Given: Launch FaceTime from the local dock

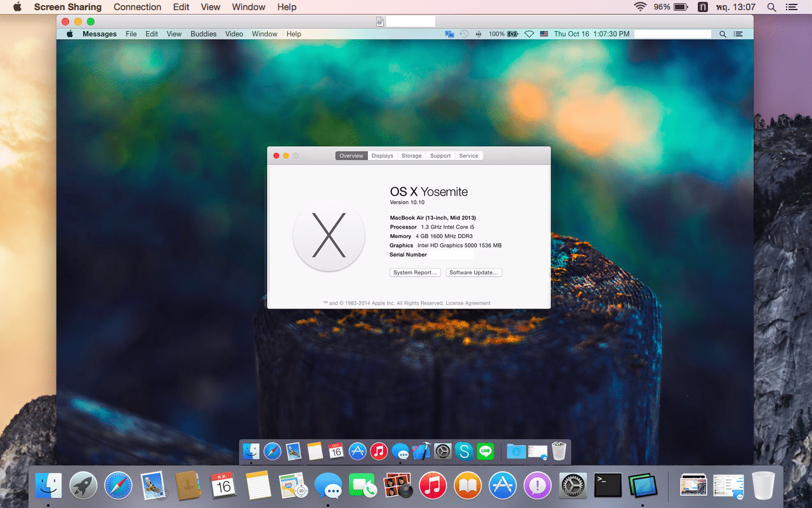Looking at the screenshot, I should click(x=363, y=486).
